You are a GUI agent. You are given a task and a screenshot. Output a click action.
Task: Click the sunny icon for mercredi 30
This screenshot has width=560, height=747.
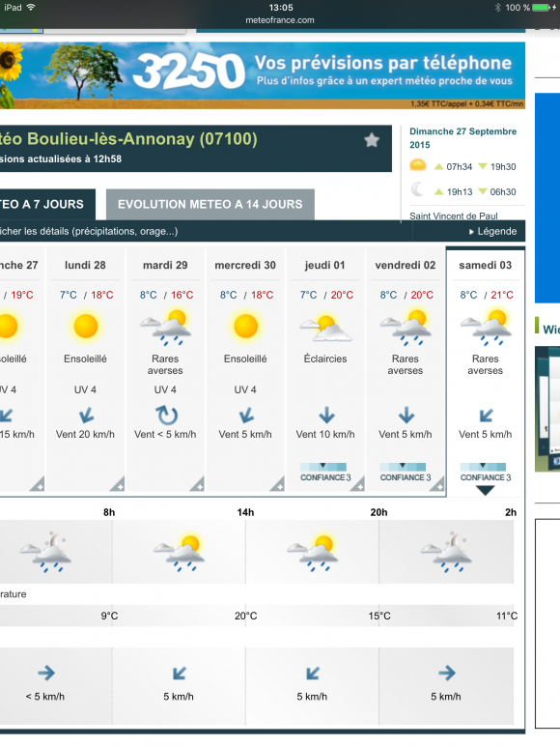click(x=245, y=327)
